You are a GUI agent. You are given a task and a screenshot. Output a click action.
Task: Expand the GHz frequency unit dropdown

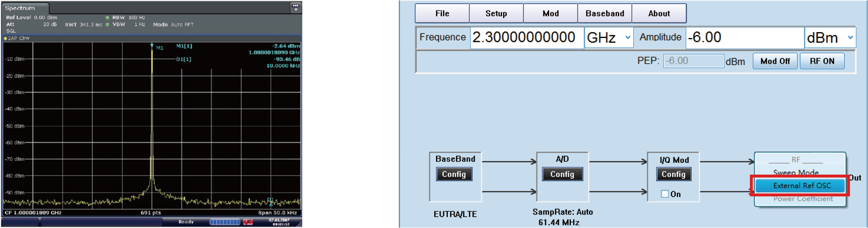click(627, 38)
